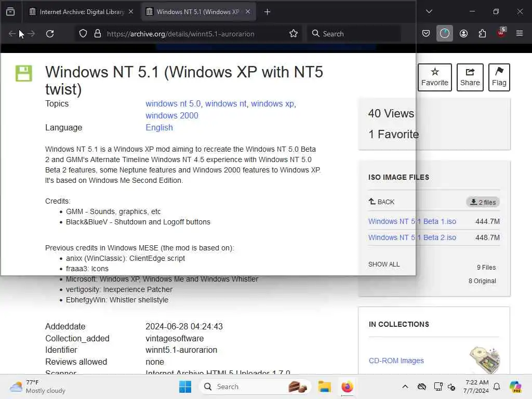This screenshot has width=532, height=399.
Task: Open uBlock Origin extension icon
Action: point(501,33)
